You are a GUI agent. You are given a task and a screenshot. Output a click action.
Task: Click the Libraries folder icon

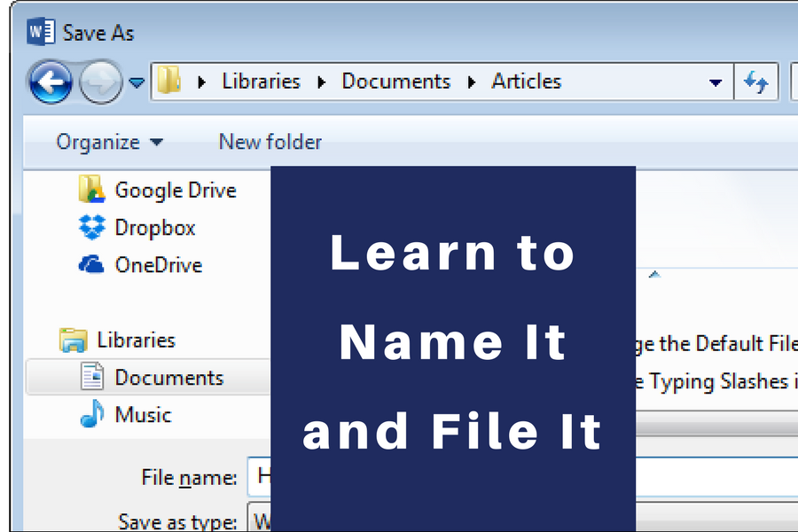pos(74,340)
